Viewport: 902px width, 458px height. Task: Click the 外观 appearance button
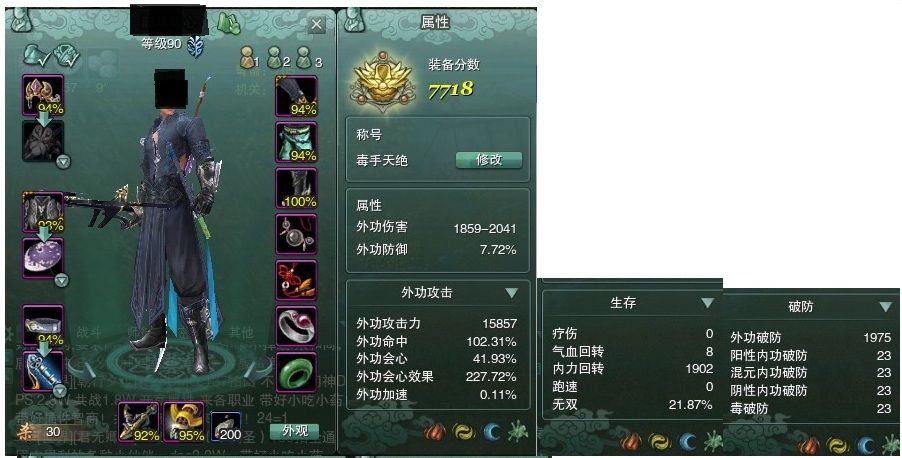tap(295, 430)
